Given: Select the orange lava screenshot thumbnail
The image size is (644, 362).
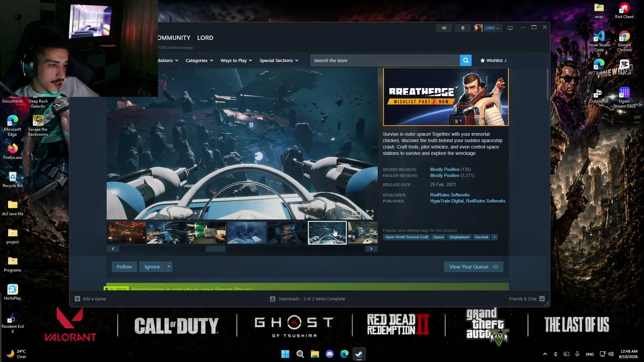Looking at the screenshot, I should point(126,233).
